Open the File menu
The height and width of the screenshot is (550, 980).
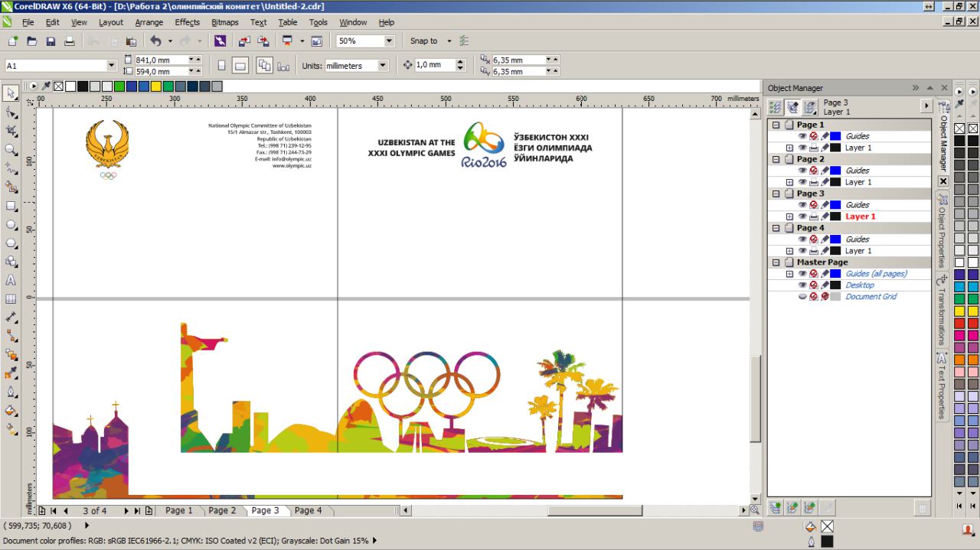[28, 22]
